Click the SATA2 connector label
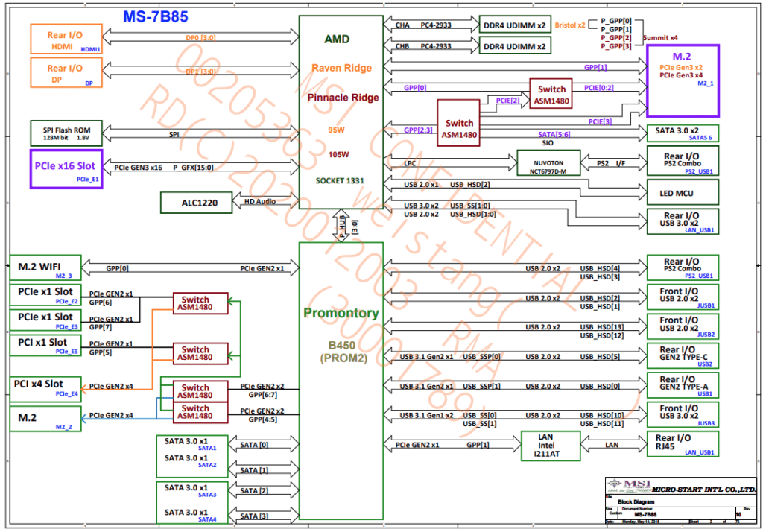Screen dimensions: 763x532 pos(207,465)
